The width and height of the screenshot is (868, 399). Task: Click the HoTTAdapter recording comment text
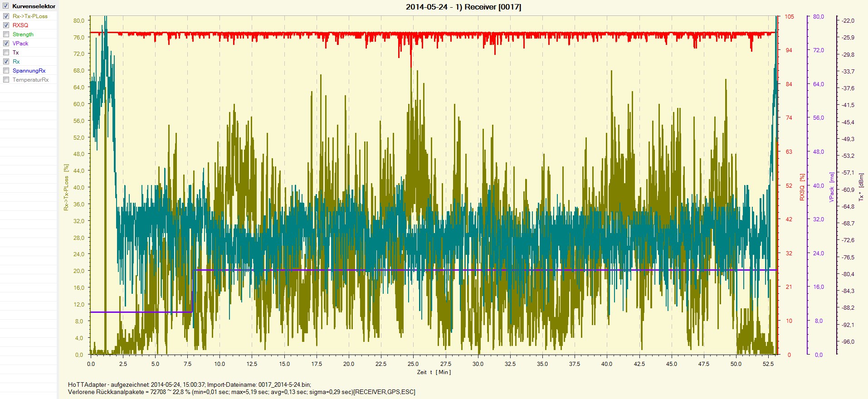click(190, 384)
